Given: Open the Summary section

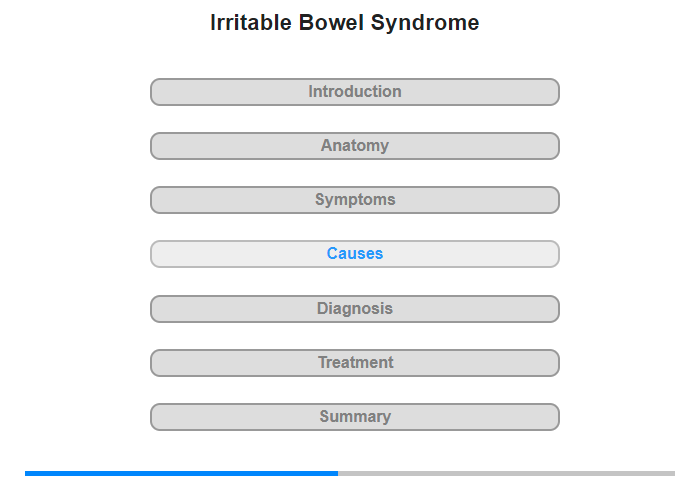Looking at the screenshot, I should [355, 417].
